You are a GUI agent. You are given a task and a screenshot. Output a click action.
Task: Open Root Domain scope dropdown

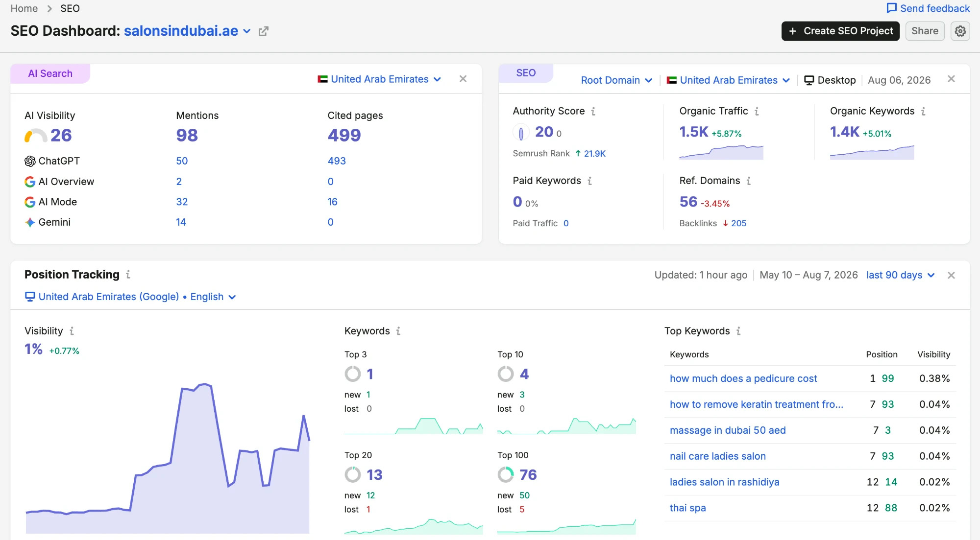coord(616,80)
